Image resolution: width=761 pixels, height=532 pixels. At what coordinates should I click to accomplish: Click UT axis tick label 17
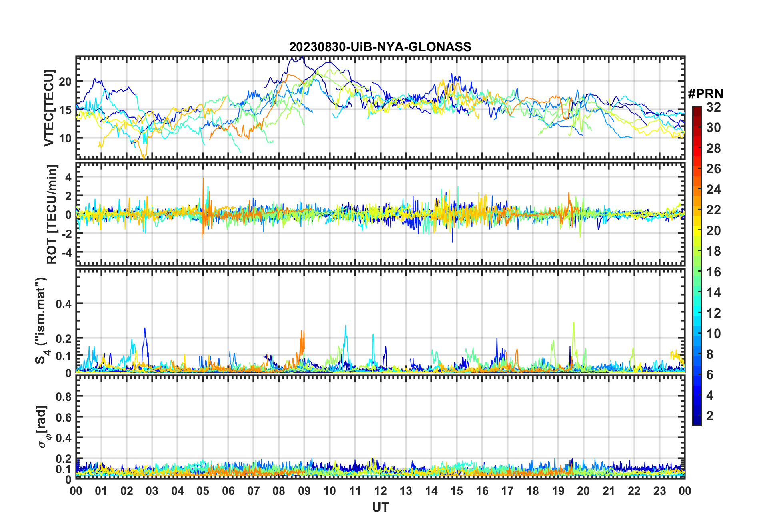coord(507,491)
